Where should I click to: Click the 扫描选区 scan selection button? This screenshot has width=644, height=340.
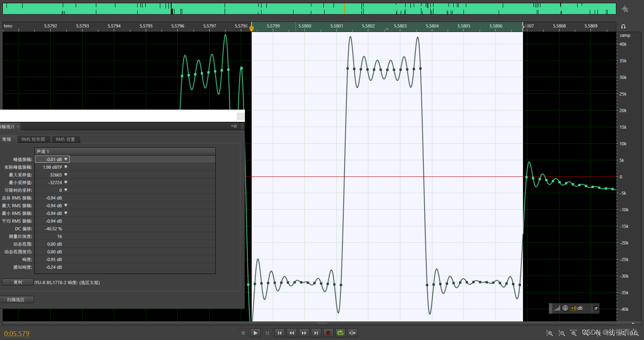[16, 300]
